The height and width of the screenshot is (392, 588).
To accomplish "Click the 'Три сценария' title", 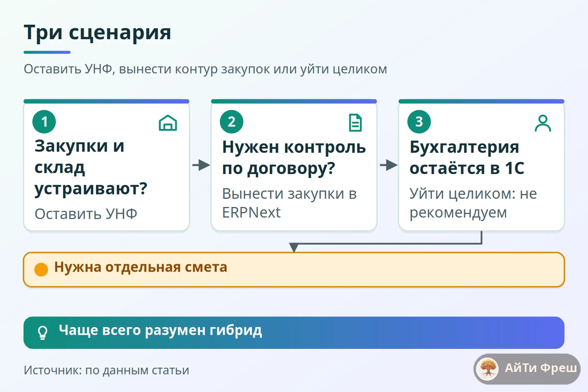I will pyautogui.click(x=98, y=32).
